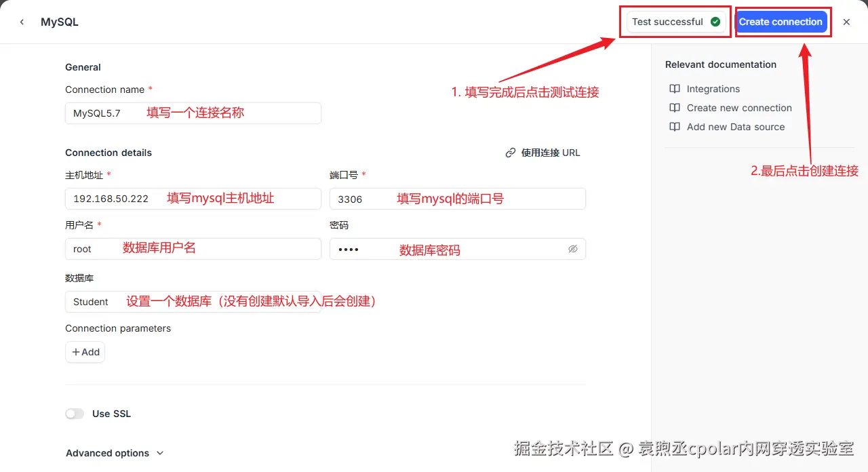Open the Integrations documentation link
Viewport: 868px width, 472px height.
(713, 89)
